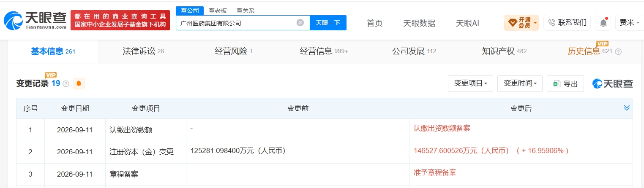Switch to the 法律诉讼 tab
The height and width of the screenshot is (188, 644).
click(143, 51)
